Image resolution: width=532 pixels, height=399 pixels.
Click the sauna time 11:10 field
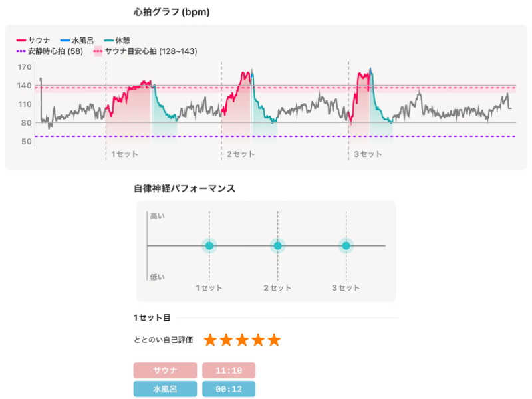(229, 370)
